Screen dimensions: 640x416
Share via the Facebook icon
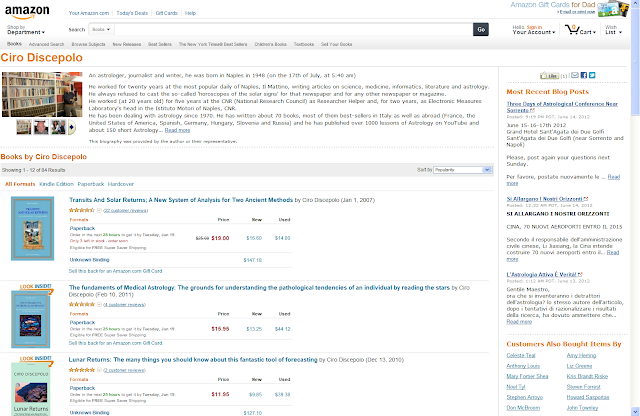point(584,75)
